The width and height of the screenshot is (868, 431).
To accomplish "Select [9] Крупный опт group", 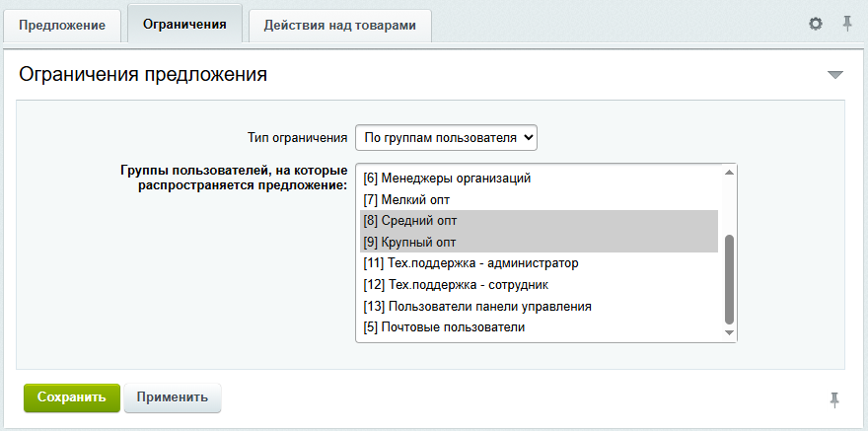I will pos(540,243).
